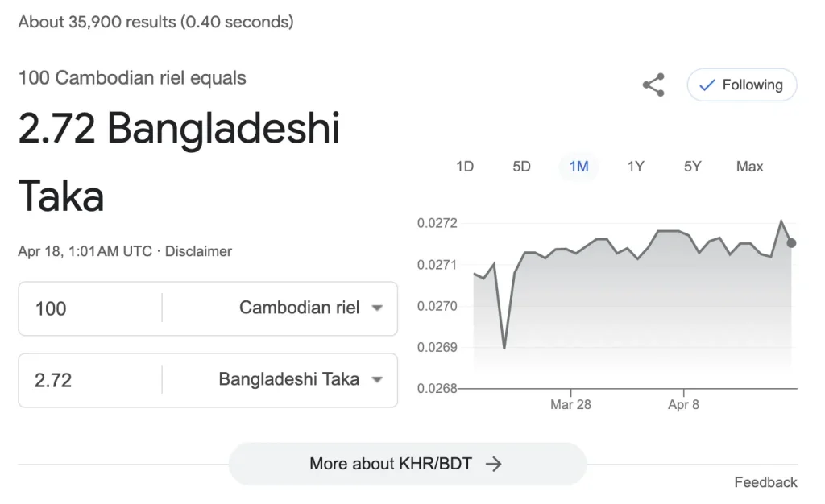This screenshot has width=825, height=504.
Task: Click the Bangladeshi Taka dropdown arrow
Action: point(377,379)
